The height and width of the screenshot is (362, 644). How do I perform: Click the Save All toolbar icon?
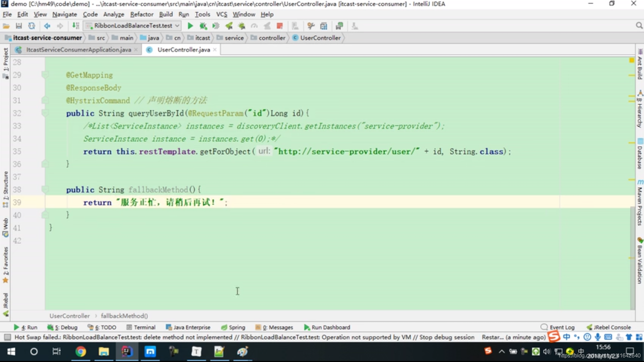tap(19, 26)
